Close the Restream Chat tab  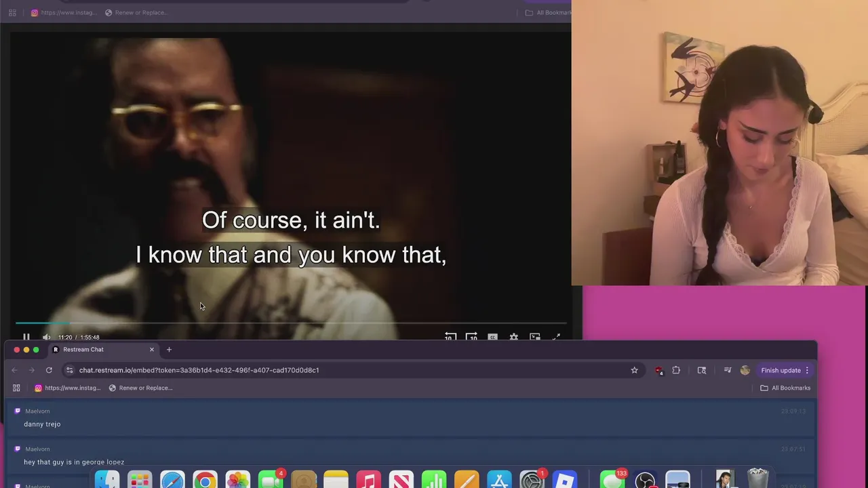(x=152, y=350)
